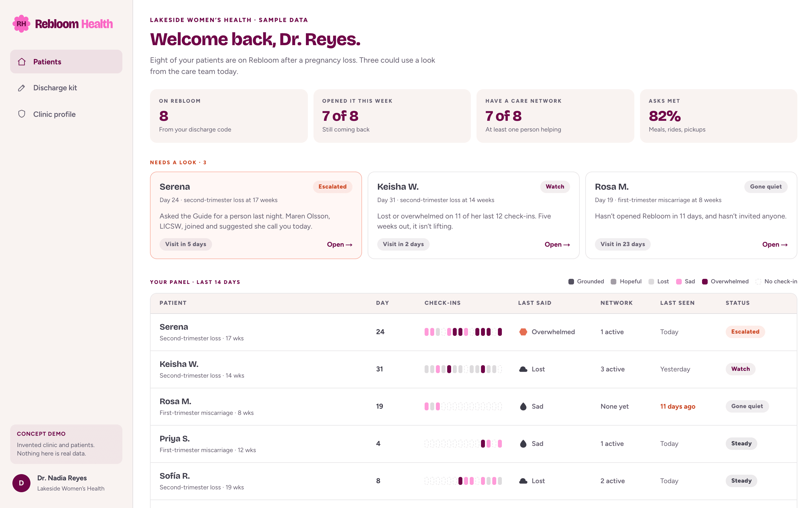Viewport: 812px width, 508px height.
Task: Click the Clinic profile shield icon
Action: coord(22,114)
